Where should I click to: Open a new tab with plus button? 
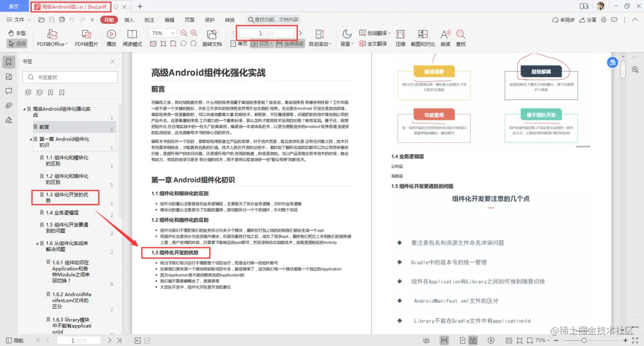tap(140, 6)
